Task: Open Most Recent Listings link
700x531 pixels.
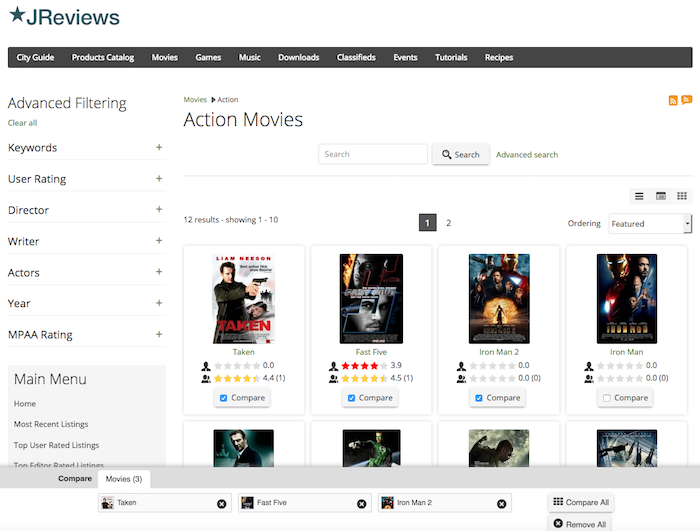Action: pos(51,424)
